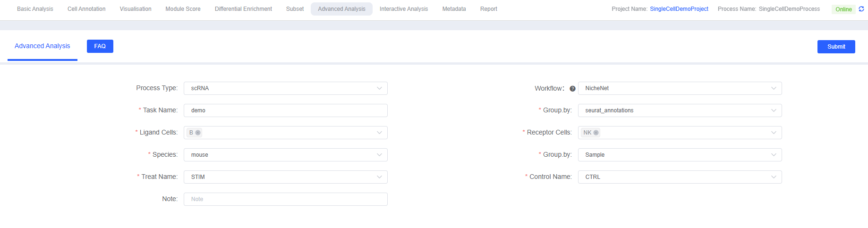The height and width of the screenshot is (228, 868).
Task: Open the FAQ button
Action: 100,46
